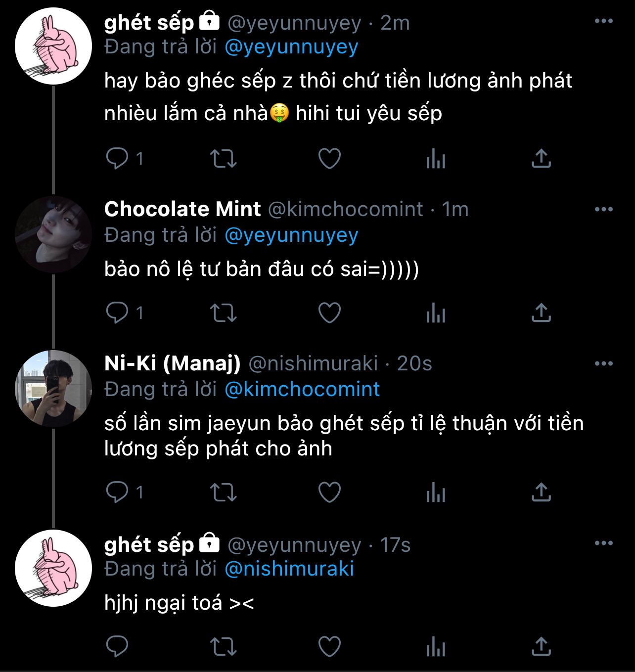The width and height of the screenshot is (635, 672).
Task: Open Chocolate Mint's profile name
Action: [182, 209]
